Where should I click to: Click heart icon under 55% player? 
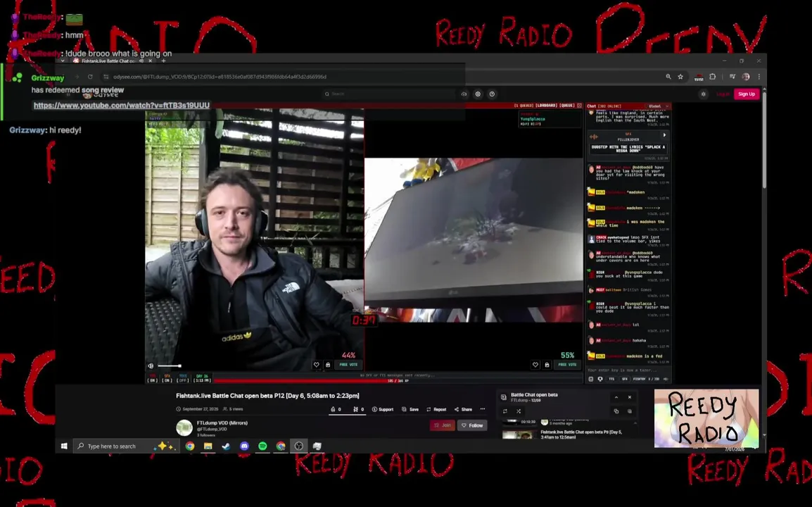coord(535,365)
